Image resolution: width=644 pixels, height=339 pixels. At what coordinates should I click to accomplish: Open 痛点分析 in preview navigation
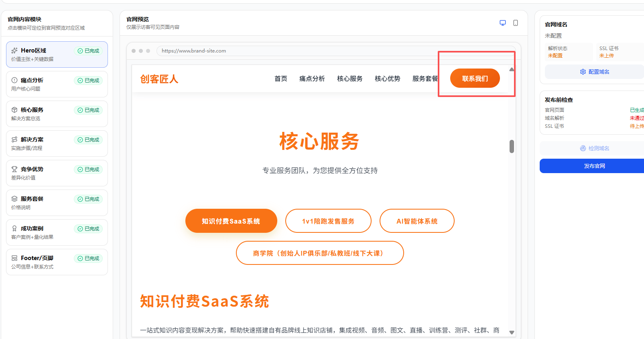point(312,79)
